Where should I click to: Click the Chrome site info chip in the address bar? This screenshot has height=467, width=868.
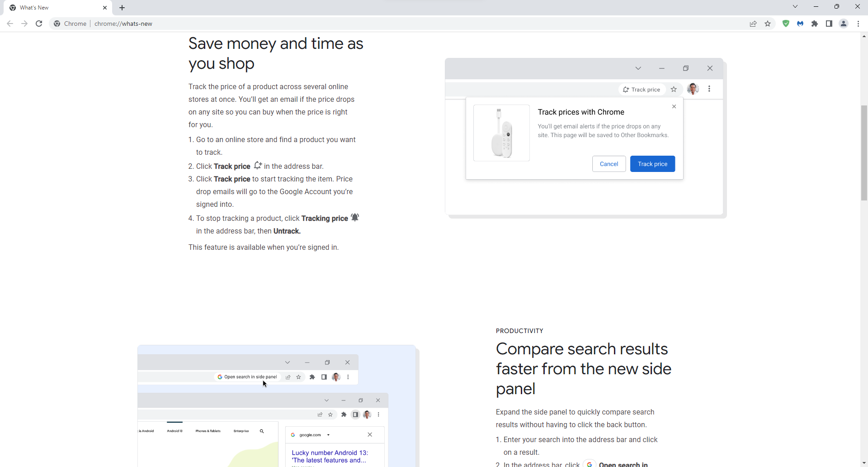70,24
